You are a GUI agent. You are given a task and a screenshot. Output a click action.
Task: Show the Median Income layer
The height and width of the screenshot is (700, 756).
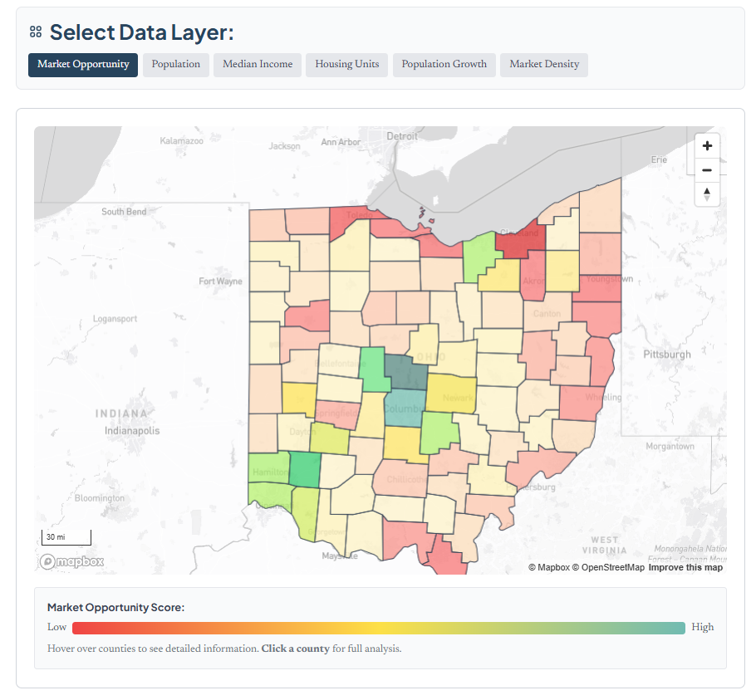coord(258,65)
